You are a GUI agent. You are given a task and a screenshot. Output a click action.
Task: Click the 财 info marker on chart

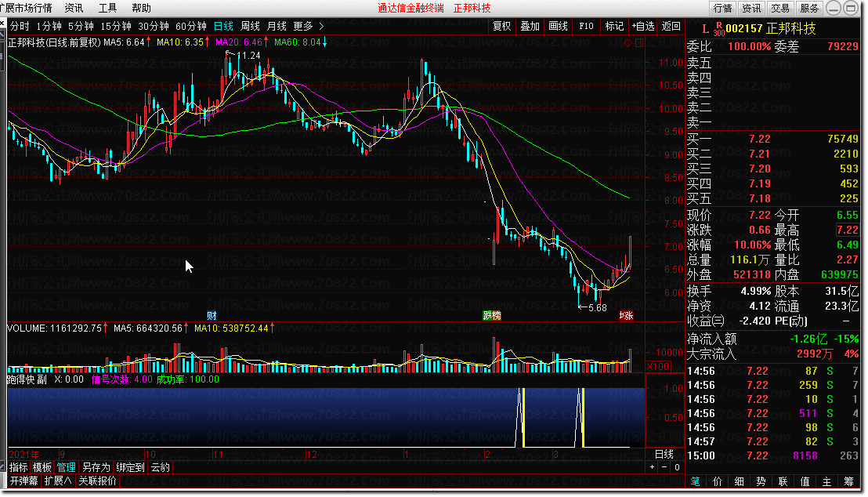click(212, 316)
